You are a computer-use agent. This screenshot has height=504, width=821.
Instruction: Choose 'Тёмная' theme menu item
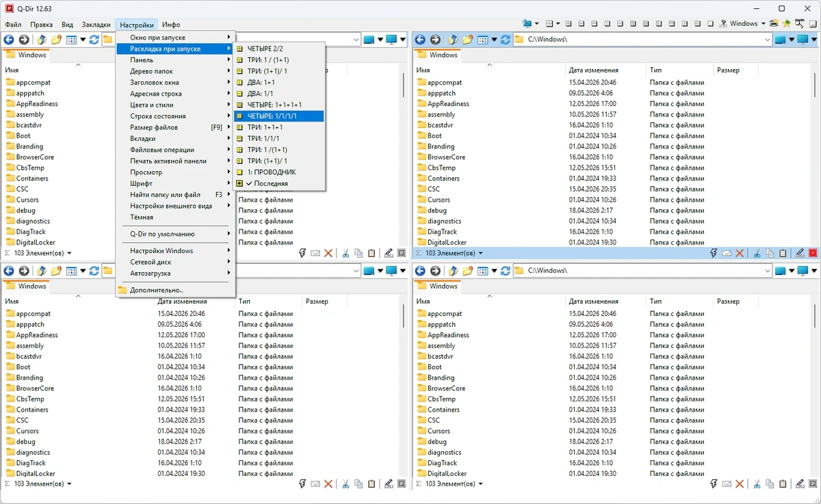coord(175,217)
